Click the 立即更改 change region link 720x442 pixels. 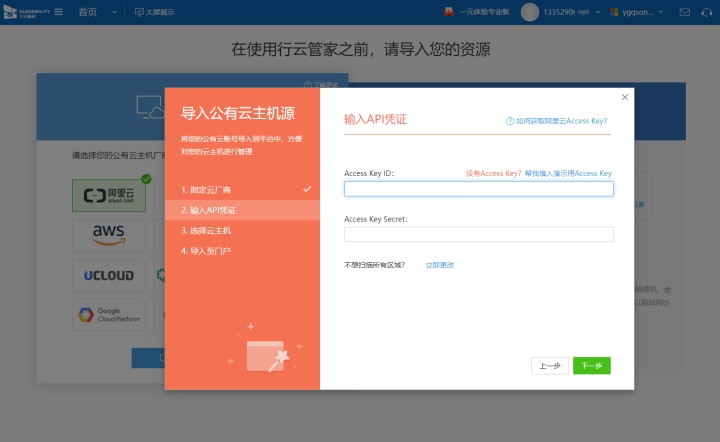click(439, 265)
